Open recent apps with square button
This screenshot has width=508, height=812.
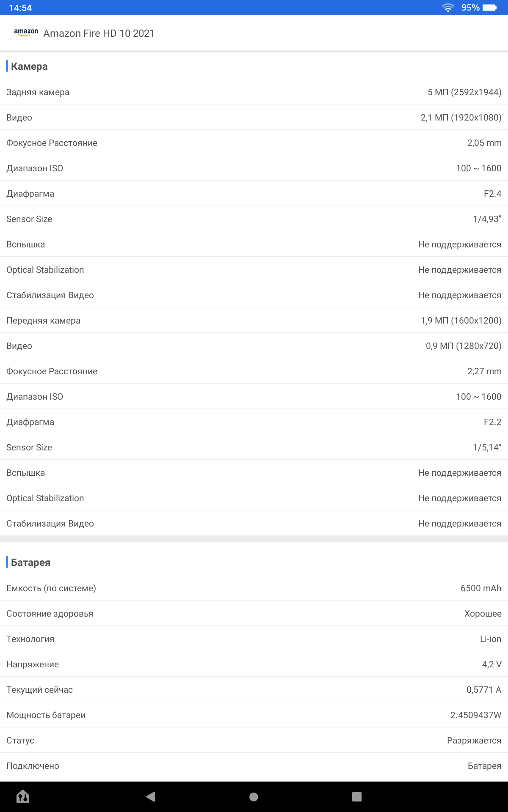point(356,797)
